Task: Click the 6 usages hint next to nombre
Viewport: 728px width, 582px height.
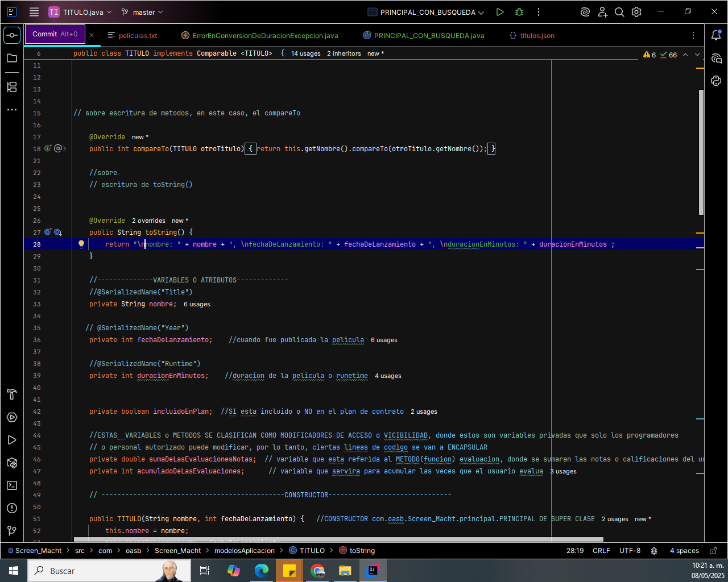Action: point(197,304)
